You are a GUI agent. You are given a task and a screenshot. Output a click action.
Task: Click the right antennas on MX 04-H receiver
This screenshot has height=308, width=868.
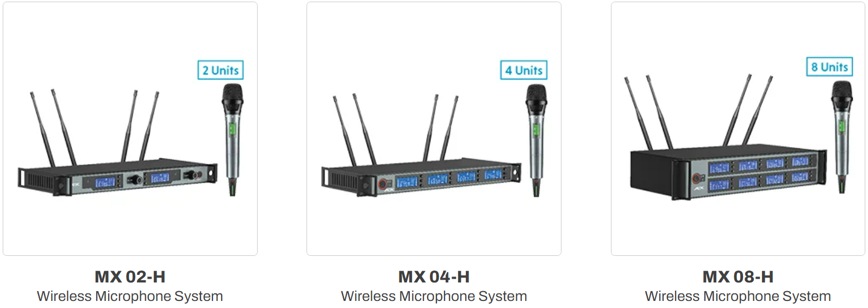[x=441, y=128]
